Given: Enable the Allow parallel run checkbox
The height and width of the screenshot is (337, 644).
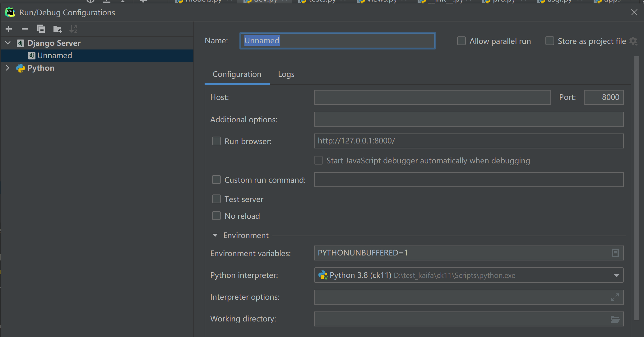Looking at the screenshot, I should coord(461,41).
